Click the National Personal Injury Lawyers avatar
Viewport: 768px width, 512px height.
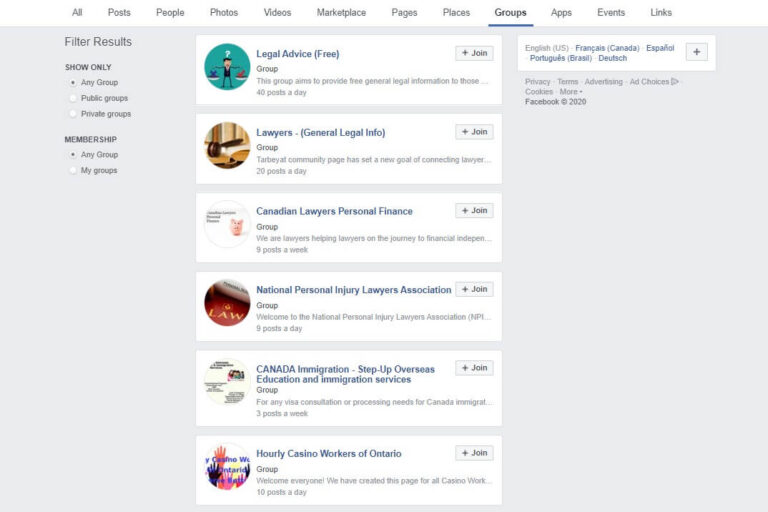tap(227, 303)
